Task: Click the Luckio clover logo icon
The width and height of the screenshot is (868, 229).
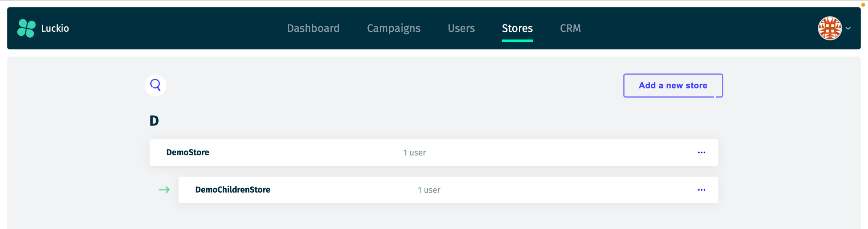Action: point(26,28)
